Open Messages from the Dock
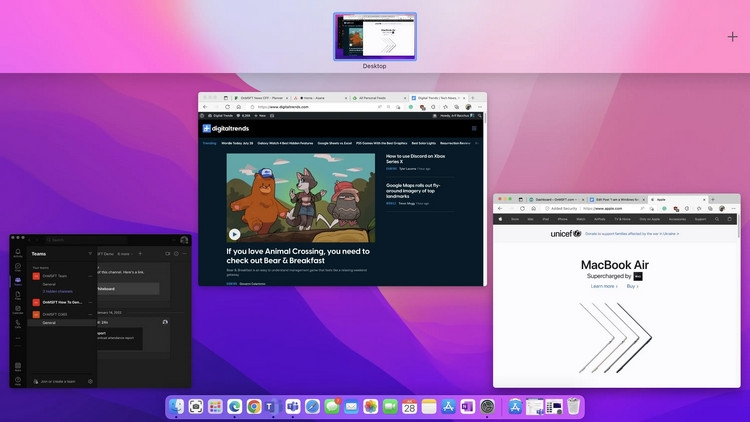Screen dimensions: 750x422 (332, 407)
